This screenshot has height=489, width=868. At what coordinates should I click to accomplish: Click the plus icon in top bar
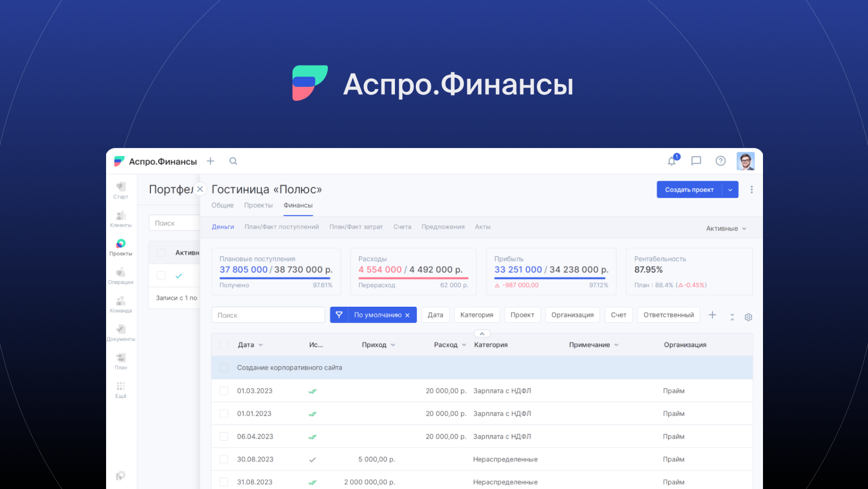211,161
